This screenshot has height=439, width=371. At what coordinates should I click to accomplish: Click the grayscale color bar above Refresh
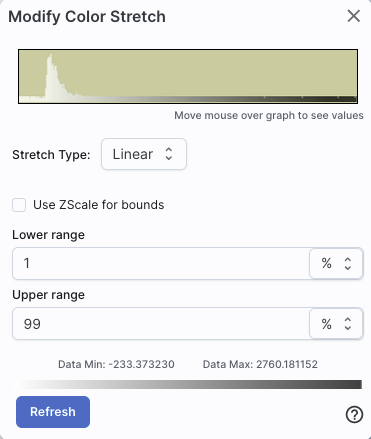pyautogui.click(x=189, y=384)
